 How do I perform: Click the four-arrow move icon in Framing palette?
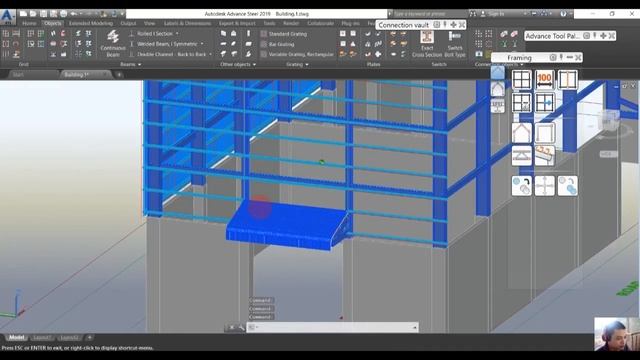(x=544, y=186)
